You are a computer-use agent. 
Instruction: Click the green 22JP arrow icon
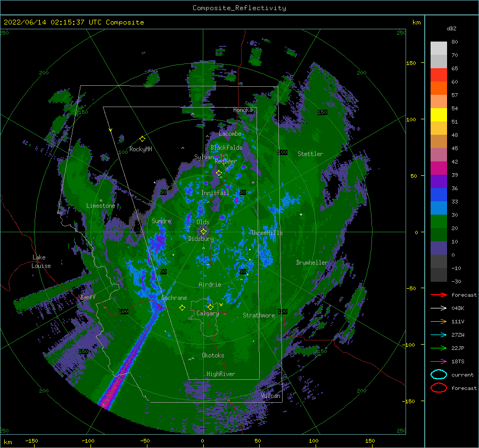(439, 348)
